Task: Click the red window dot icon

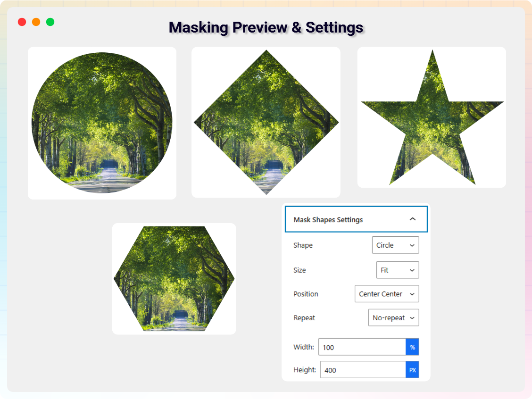Action: pos(22,22)
